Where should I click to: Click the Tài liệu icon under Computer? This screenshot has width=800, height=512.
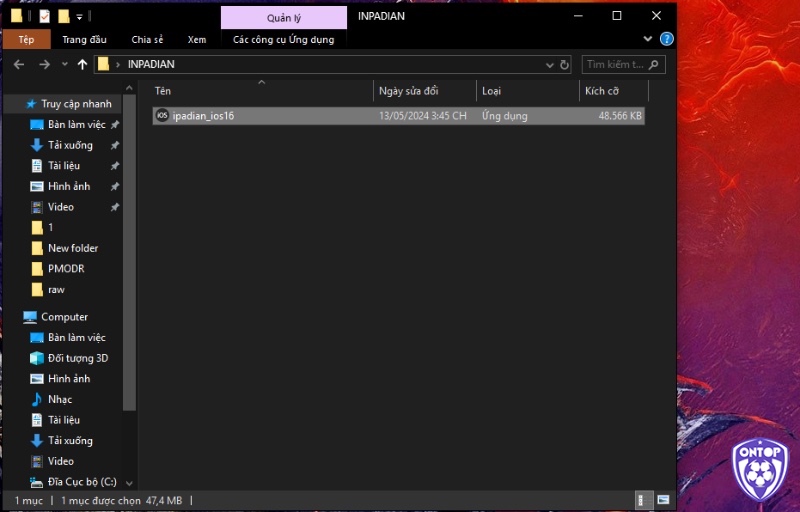point(37,420)
